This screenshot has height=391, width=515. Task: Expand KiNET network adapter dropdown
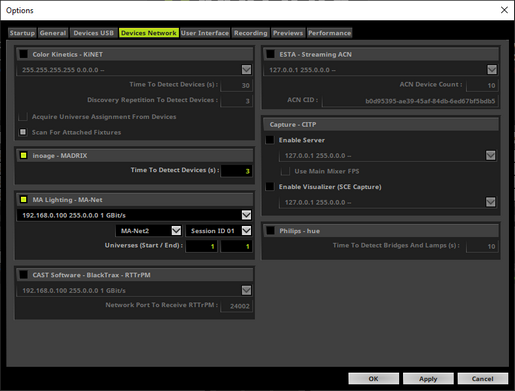pyautogui.click(x=246, y=70)
